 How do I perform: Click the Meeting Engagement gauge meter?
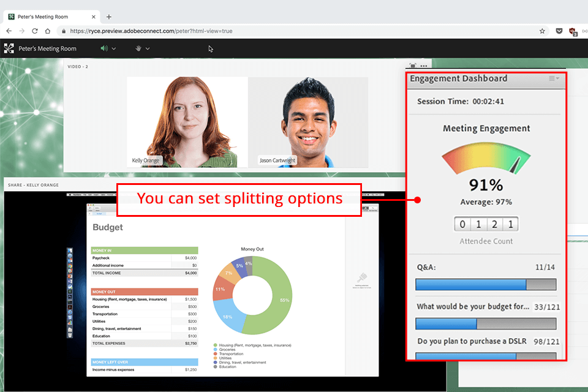tap(486, 158)
